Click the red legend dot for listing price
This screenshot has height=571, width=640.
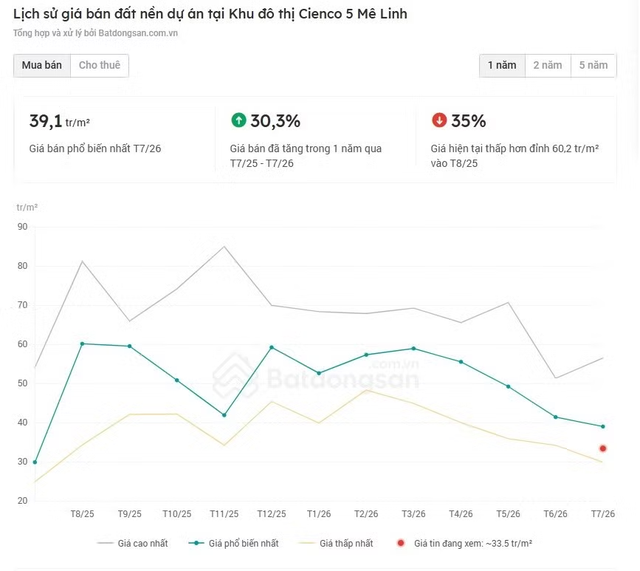[401, 543]
